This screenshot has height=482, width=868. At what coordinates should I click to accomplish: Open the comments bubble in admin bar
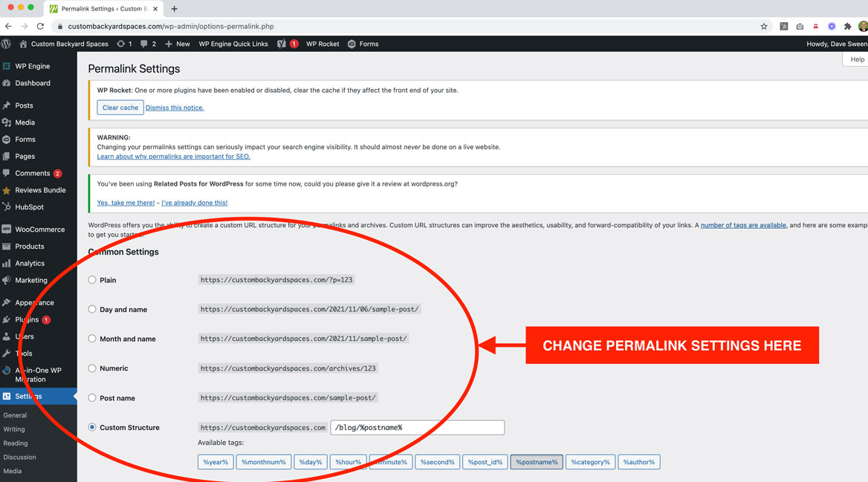148,44
